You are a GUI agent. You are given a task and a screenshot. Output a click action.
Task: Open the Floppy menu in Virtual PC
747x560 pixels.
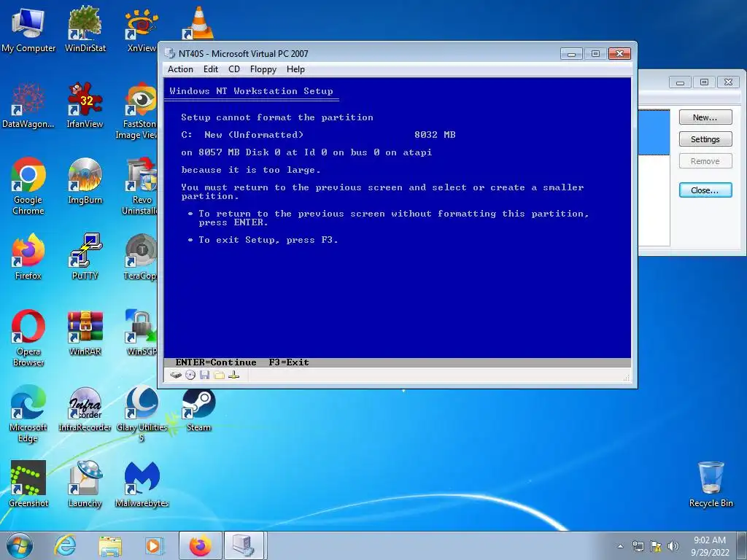(263, 69)
